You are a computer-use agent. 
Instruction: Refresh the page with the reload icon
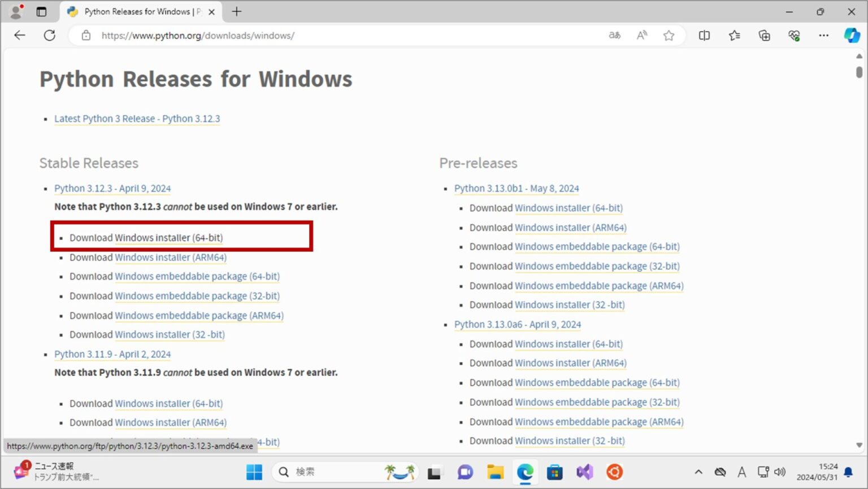[50, 36]
